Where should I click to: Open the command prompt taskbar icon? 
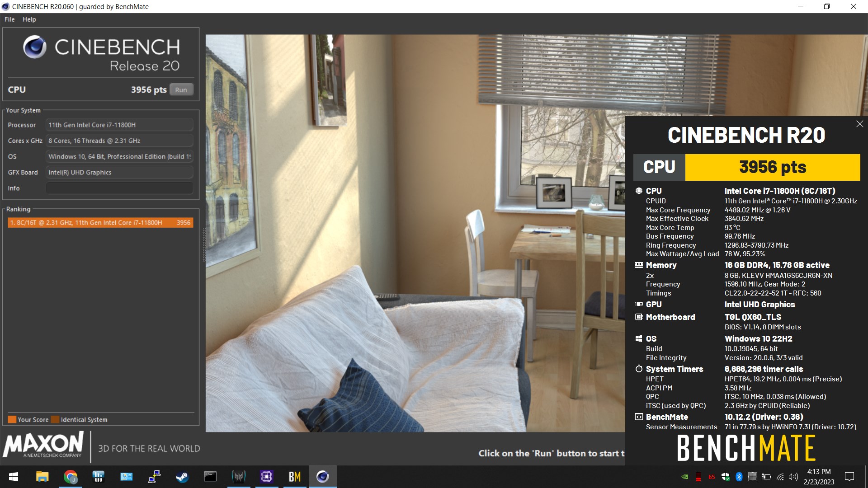tap(210, 477)
